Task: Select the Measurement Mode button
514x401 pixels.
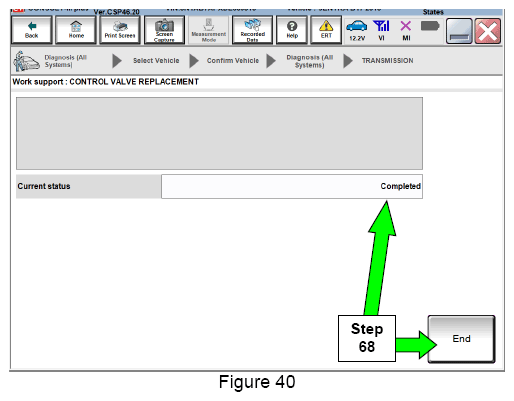Action: tap(209, 30)
